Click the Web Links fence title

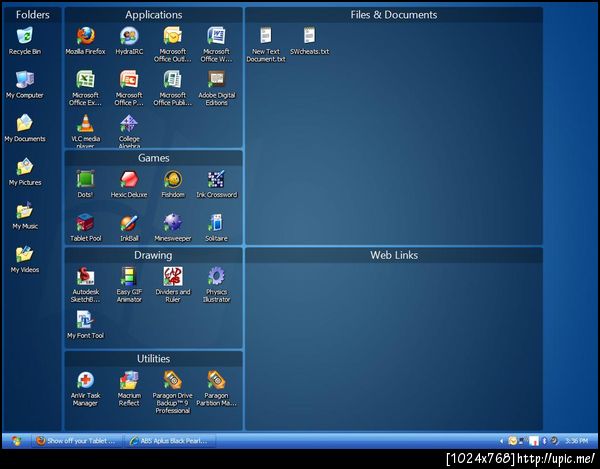pyautogui.click(x=394, y=255)
